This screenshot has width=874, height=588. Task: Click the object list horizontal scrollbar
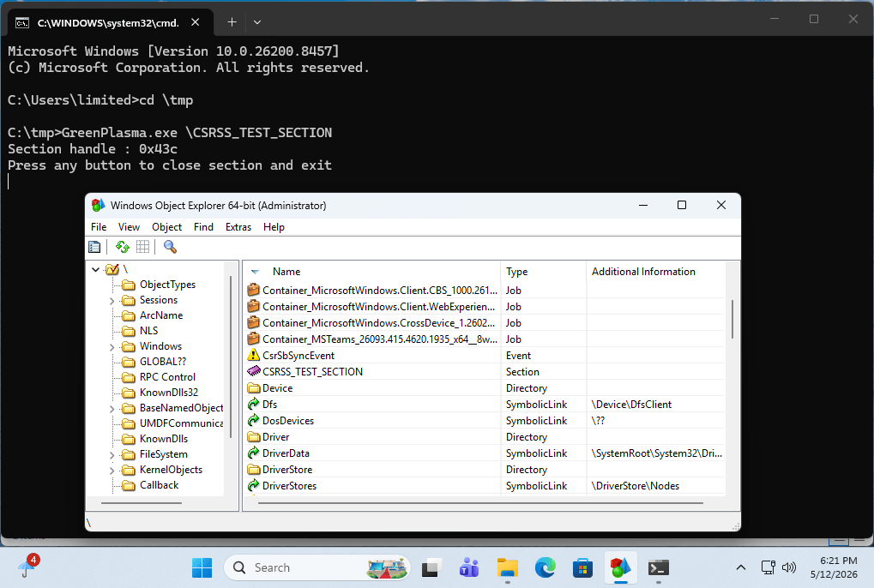[x=480, y=503]
